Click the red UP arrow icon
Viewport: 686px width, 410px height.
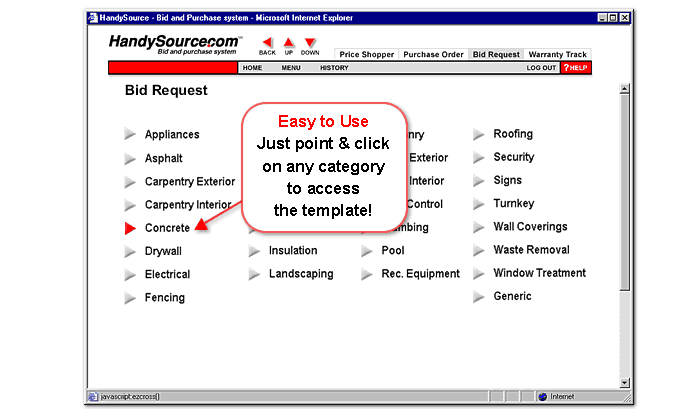289,43
